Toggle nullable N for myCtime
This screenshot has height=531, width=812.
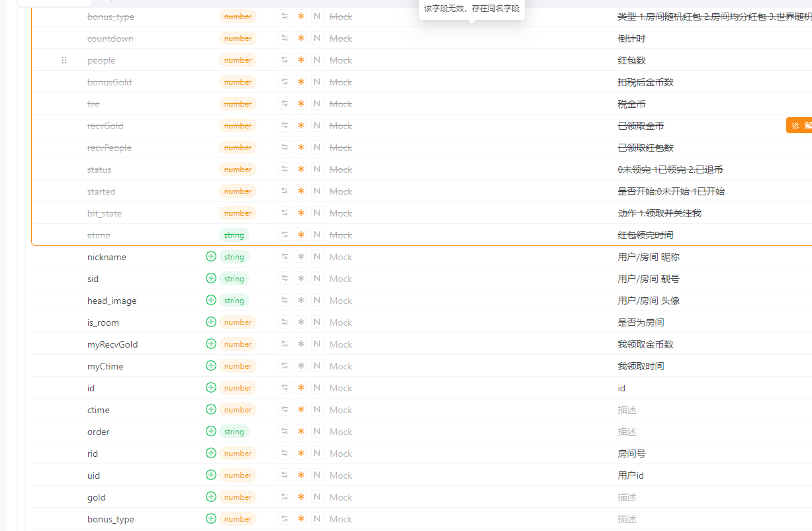click(317, 365)
